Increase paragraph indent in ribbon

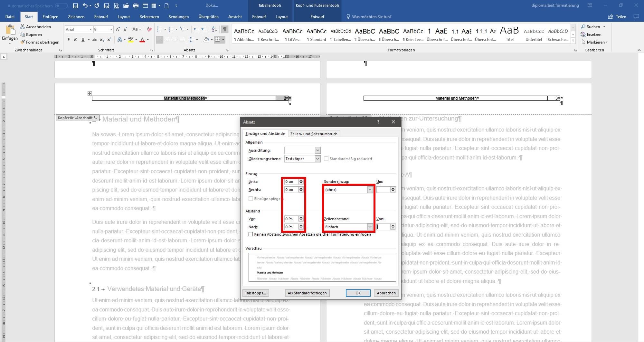click(x=204, y=29)
